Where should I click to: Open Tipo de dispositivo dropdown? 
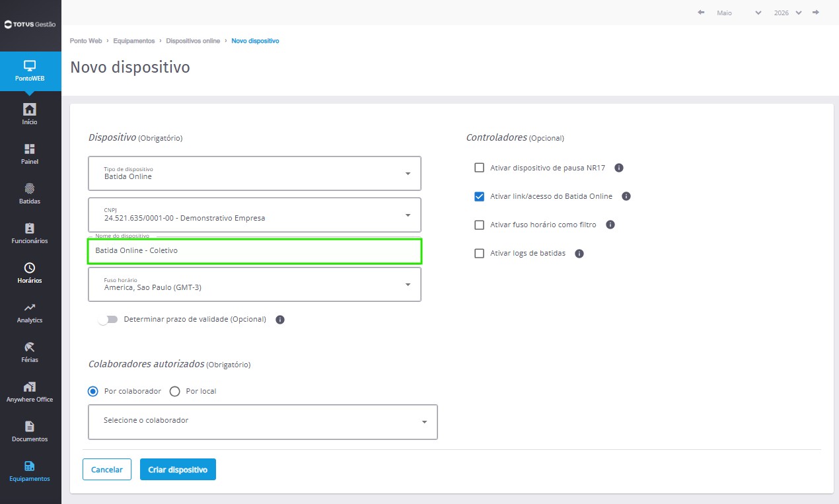(x=254, y=173)
